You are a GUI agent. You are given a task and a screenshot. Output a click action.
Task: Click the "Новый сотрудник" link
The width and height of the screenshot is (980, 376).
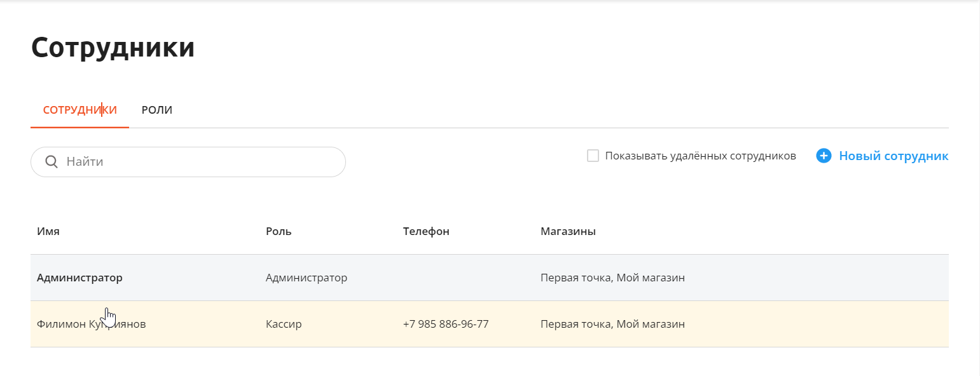(894, 156)
